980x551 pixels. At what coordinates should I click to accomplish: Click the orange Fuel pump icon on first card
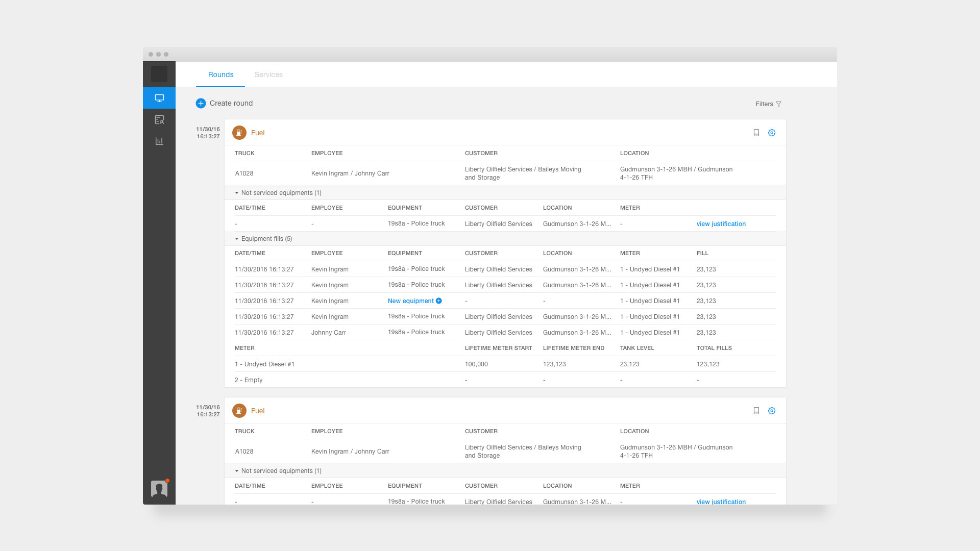[239, 133]
